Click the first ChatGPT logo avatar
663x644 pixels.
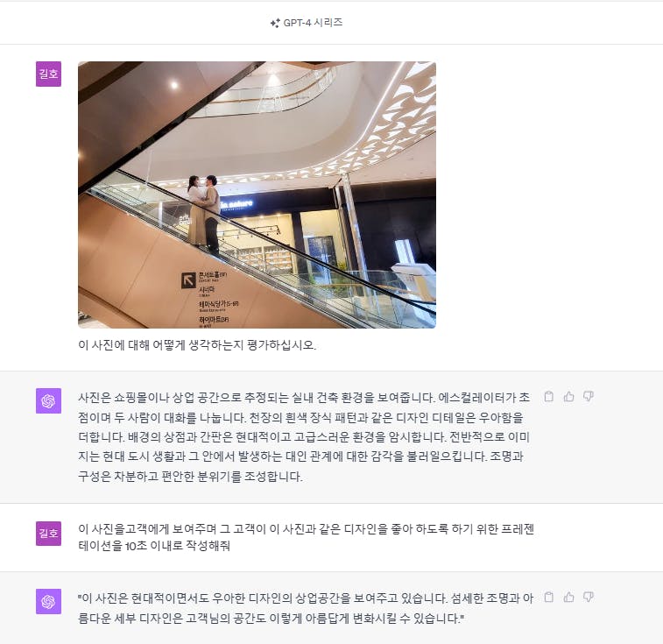click(48, 400)
